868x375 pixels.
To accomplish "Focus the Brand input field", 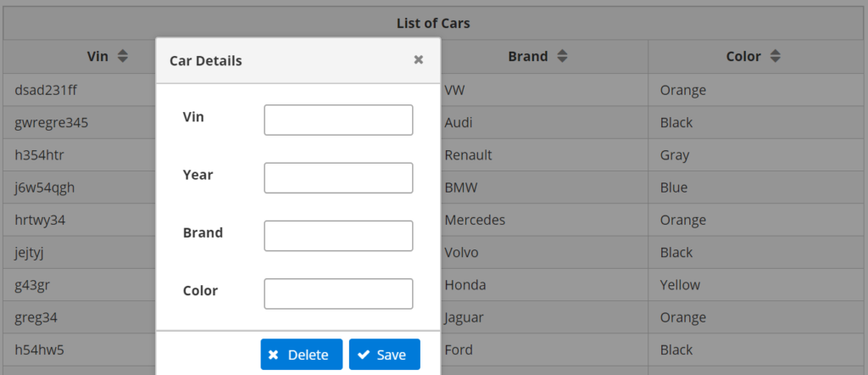I will coord(338,235).
